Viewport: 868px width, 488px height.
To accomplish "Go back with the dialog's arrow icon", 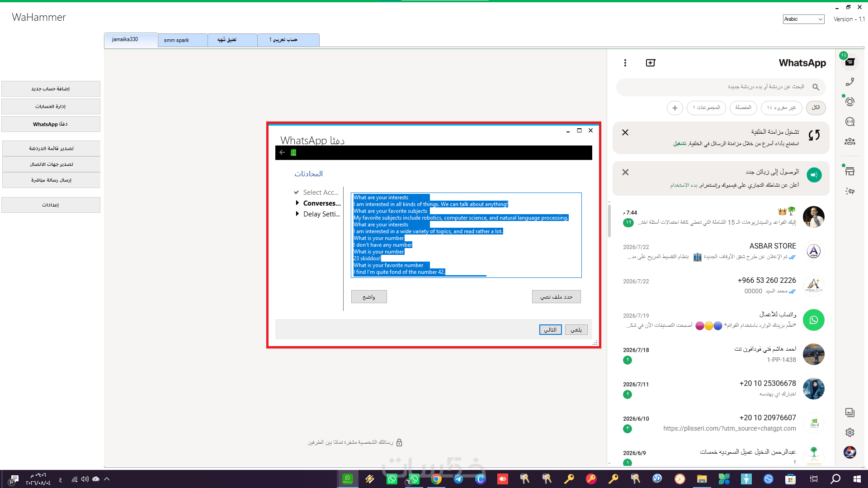I will pos(282,152).
